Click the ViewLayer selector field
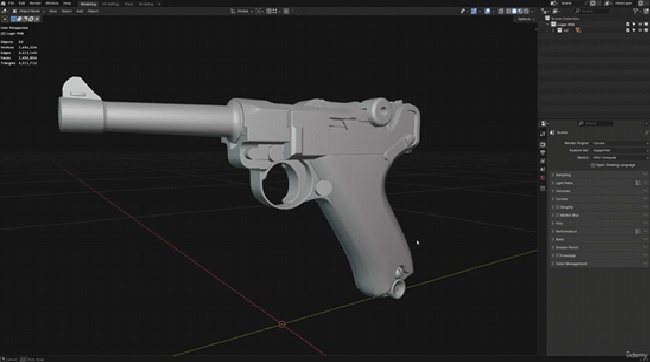Image resolution: width=650 pixels, height=362 pixels. coord(624,3)
